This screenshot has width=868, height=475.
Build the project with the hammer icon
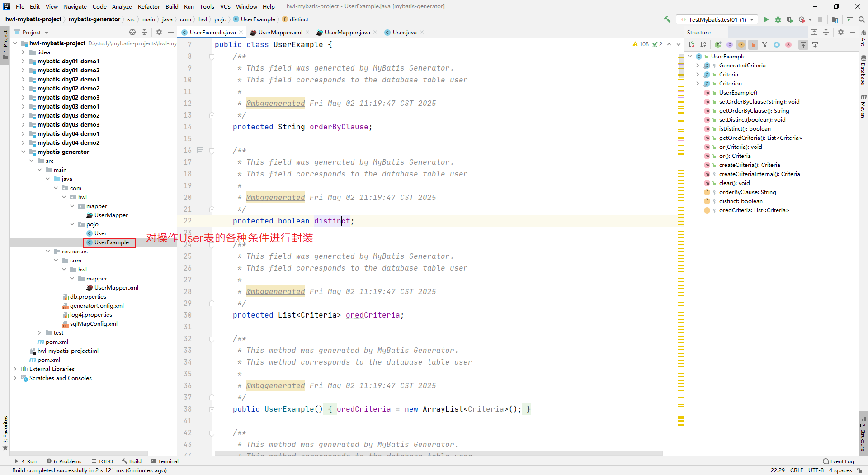tap(667, 19)
